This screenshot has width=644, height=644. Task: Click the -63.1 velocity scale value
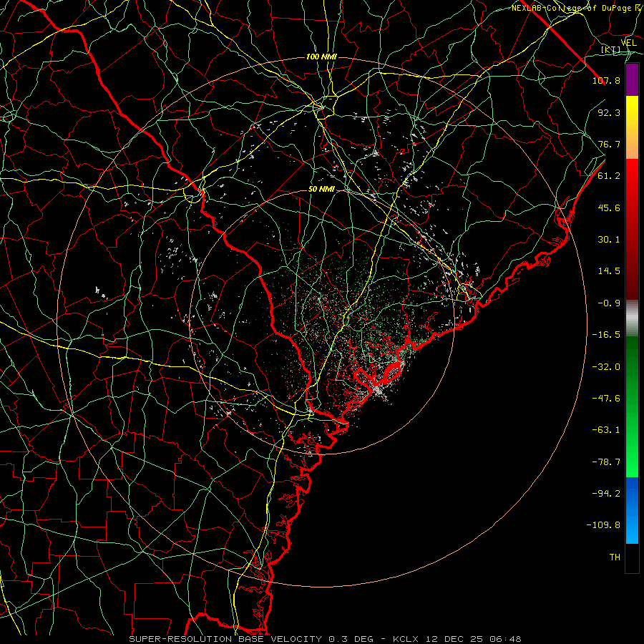[606, 430]
